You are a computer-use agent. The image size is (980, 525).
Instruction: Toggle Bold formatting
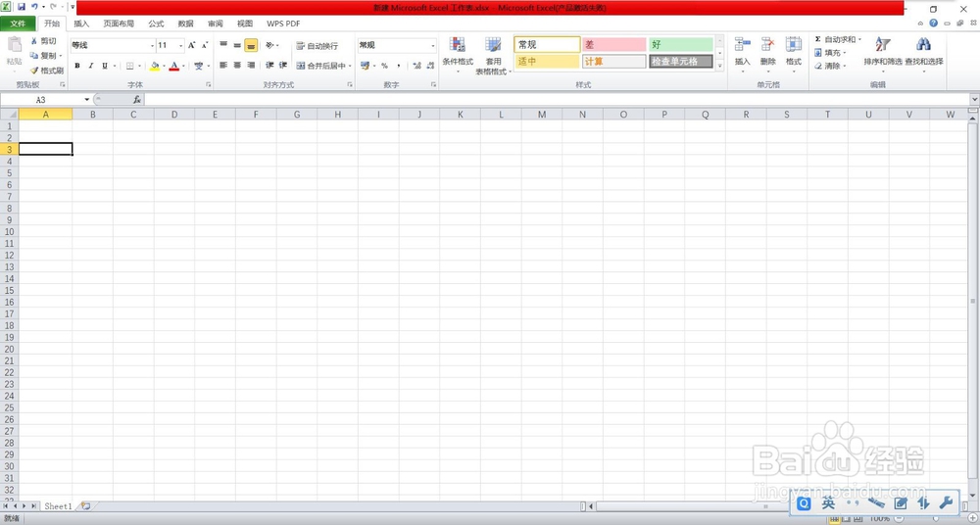coord(77,66)
